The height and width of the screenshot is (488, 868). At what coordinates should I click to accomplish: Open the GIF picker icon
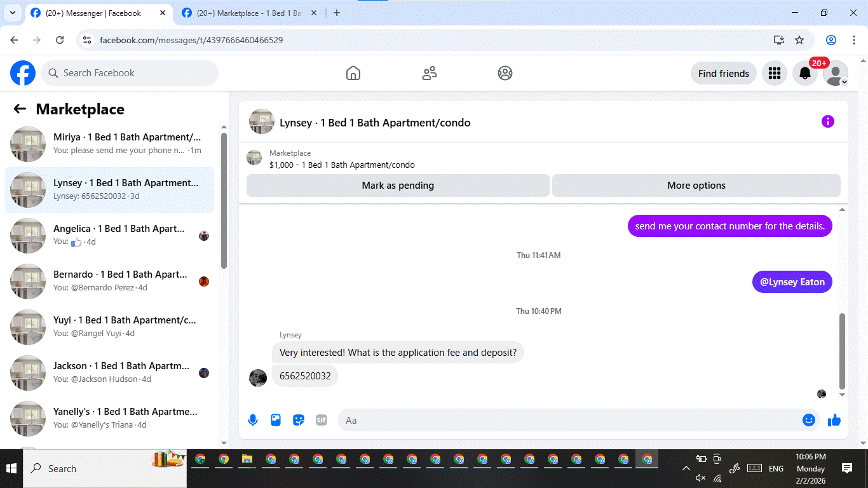(x=322, y=420)
